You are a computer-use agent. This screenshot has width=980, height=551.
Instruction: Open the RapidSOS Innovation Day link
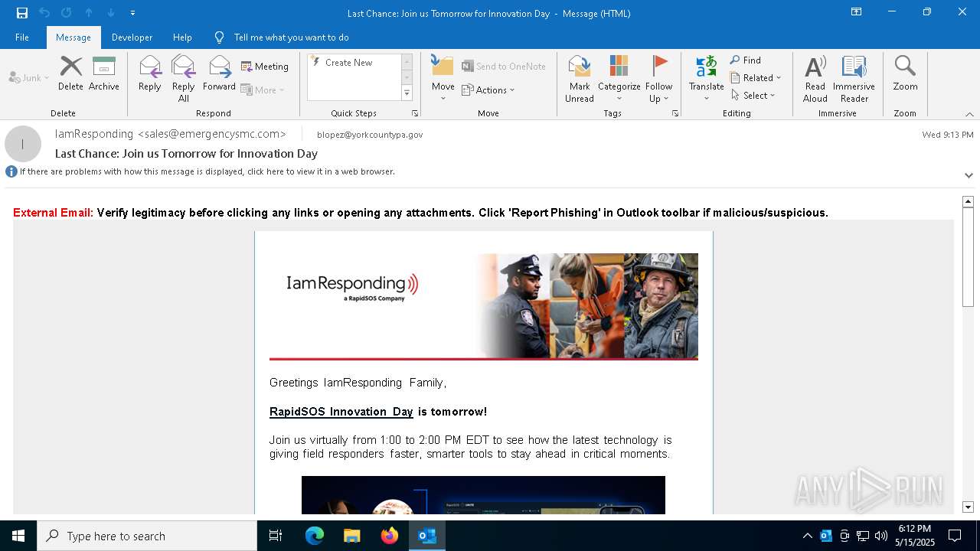click(341, 412)
